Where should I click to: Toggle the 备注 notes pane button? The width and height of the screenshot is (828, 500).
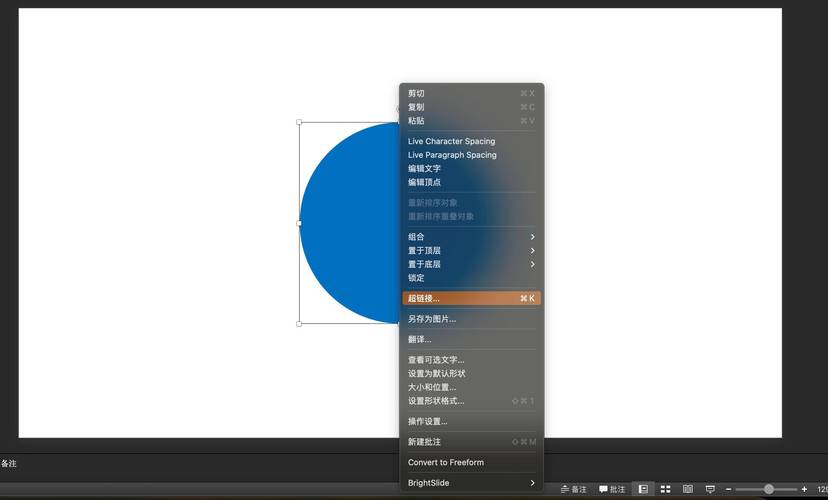pos(574,489)
